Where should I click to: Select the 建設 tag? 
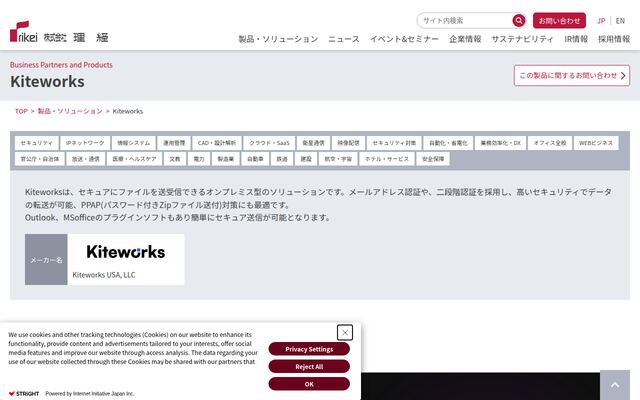click(306, 159)
